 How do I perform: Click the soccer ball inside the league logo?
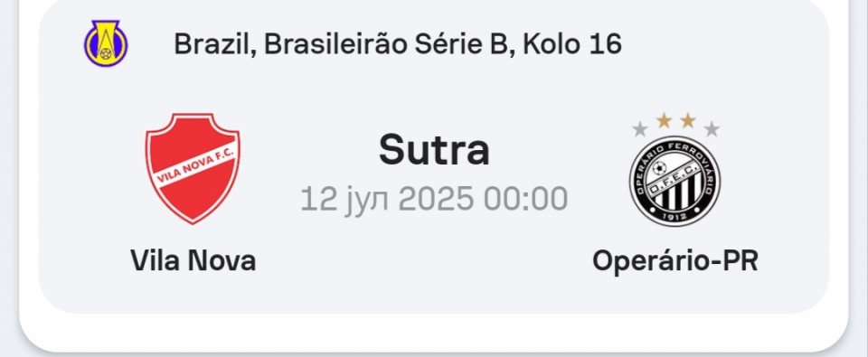coord(105,53)
